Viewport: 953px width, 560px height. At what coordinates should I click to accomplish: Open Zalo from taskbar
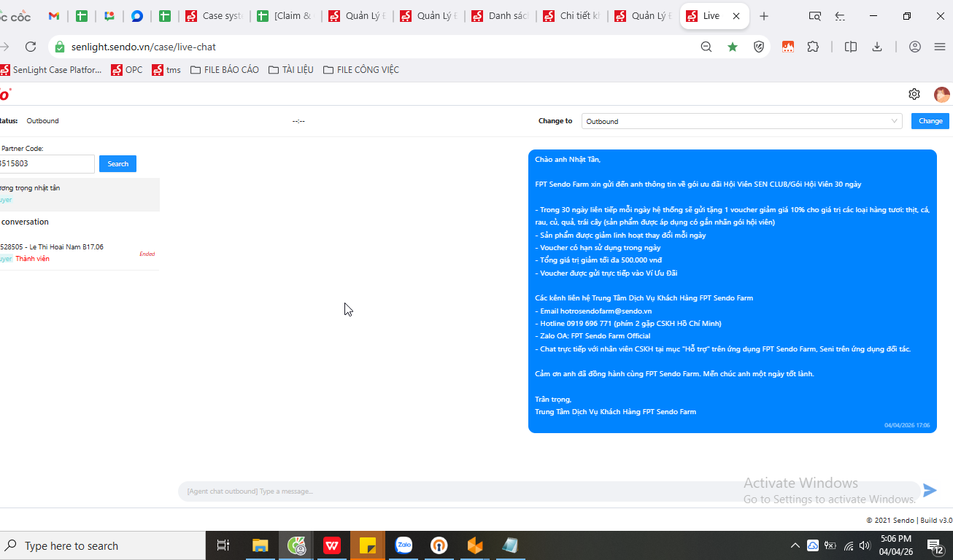(x=404, y=545)
